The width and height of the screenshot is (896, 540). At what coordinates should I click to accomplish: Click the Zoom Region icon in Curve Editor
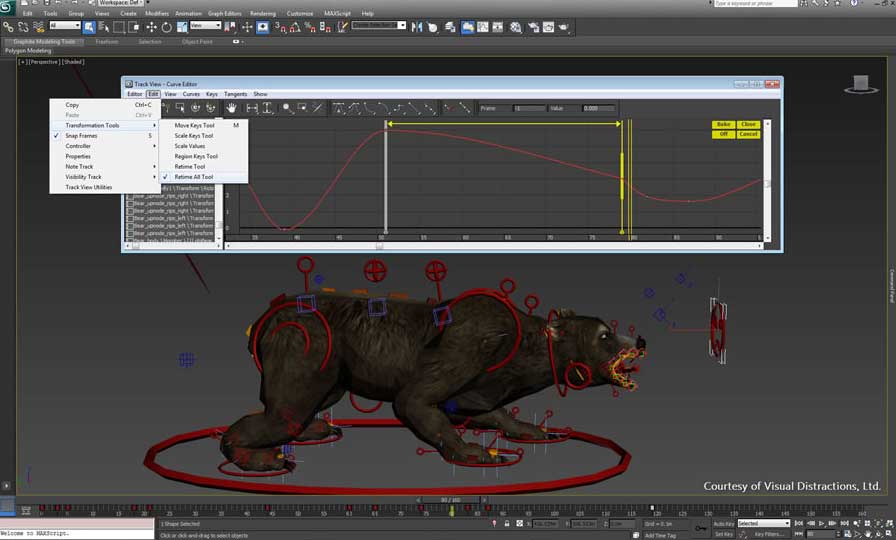302,108
